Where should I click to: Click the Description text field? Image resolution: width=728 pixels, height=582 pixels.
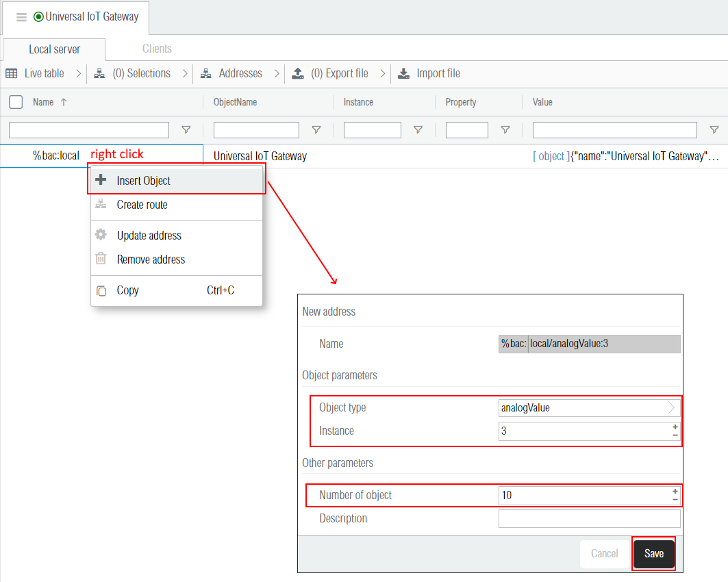pos(589,518)
